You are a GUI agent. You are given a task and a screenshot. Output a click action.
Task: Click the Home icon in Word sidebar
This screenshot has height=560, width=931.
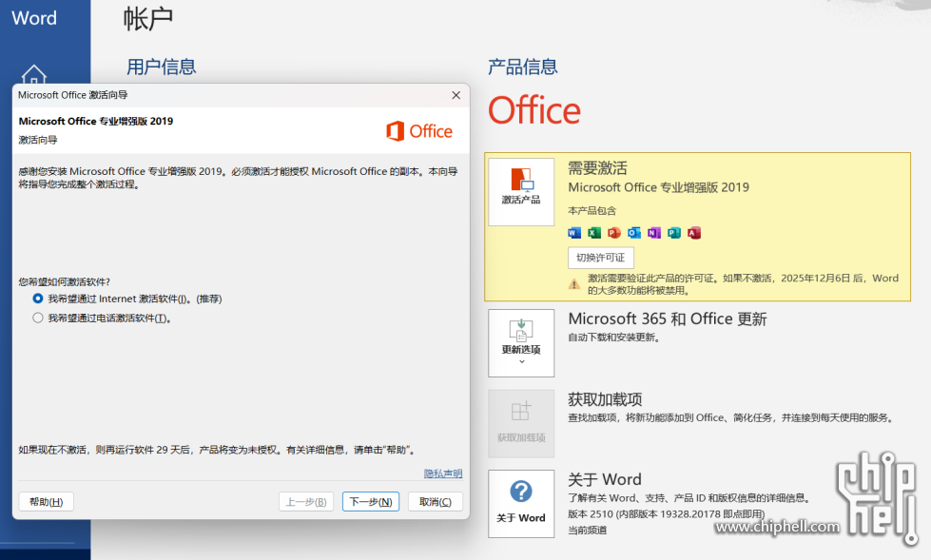[x=34, y=75]
